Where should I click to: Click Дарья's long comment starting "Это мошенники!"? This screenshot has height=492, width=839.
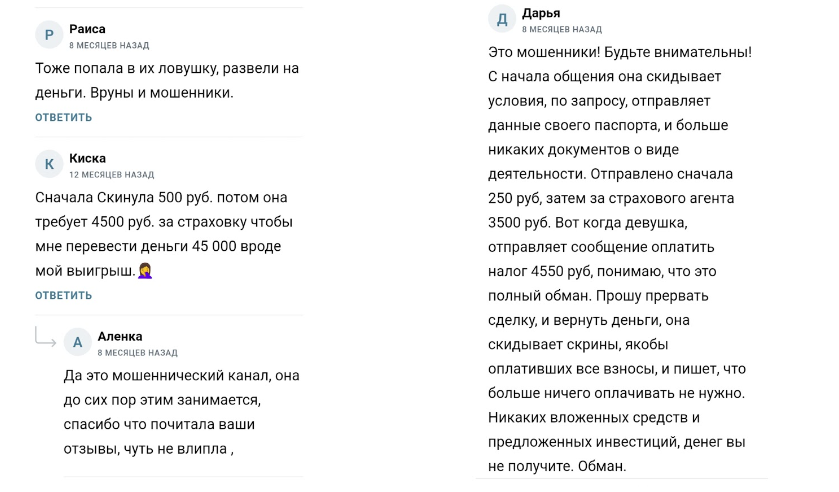pos(619,259)
